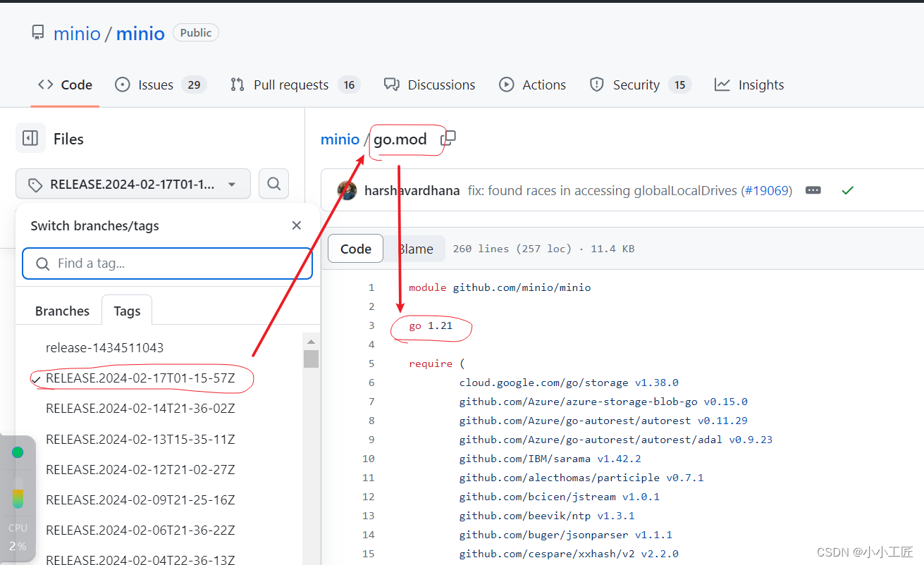
Task: Click the file search magnifier button
Action: [274, 185]
